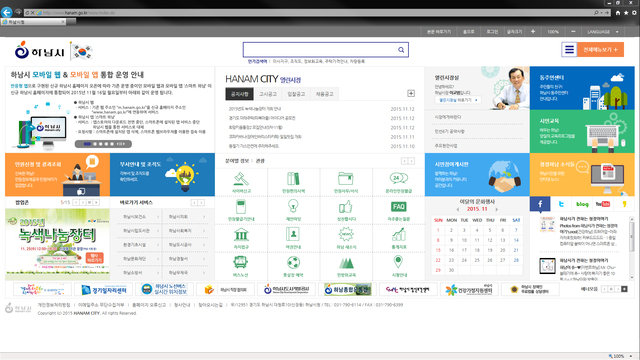Show the next calendar month

(x=496, y=209)
